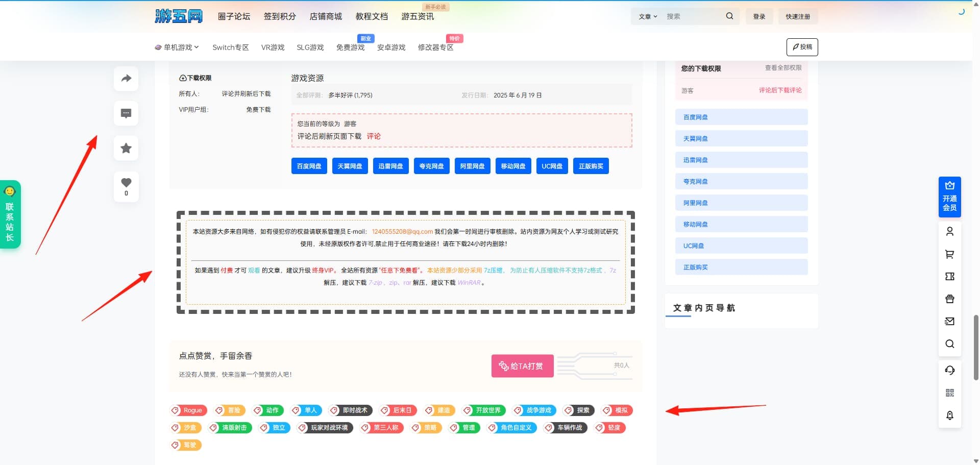Click the blue 夸克网盘 download button
This screenshot has width=980, height=465.
[x=431, y=166]
